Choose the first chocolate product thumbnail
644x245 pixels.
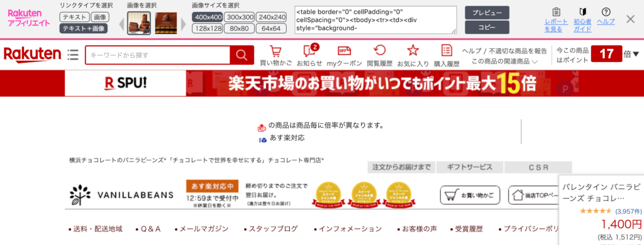coord(139,23)
